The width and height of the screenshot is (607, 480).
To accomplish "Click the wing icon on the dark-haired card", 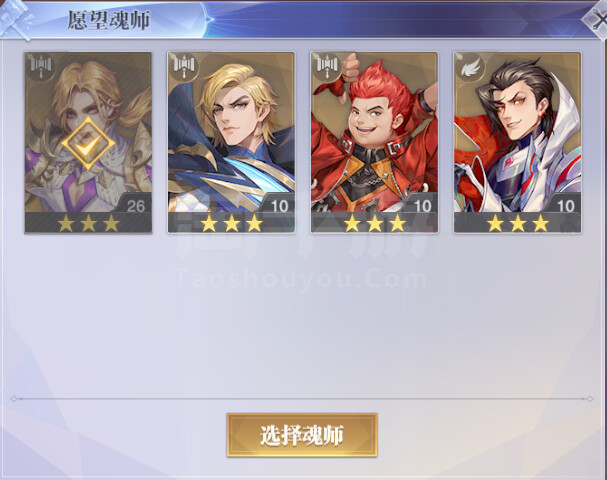I will 470,67.
